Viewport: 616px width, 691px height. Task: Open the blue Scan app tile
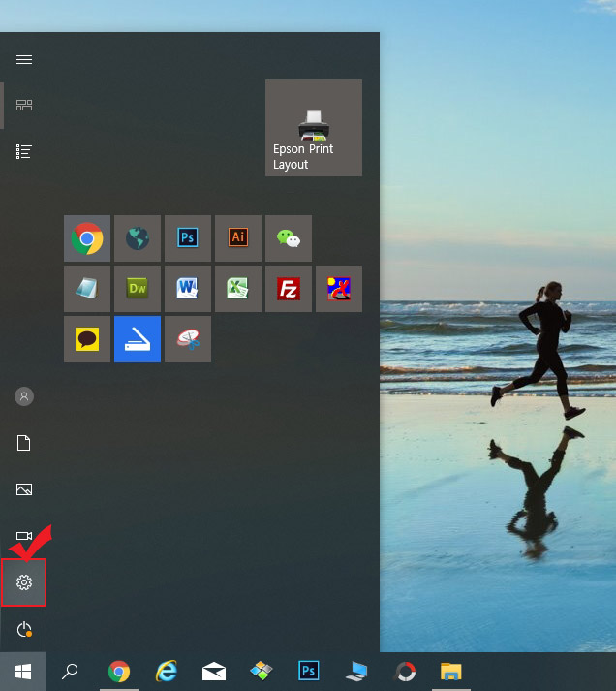[x=138, y=339]
